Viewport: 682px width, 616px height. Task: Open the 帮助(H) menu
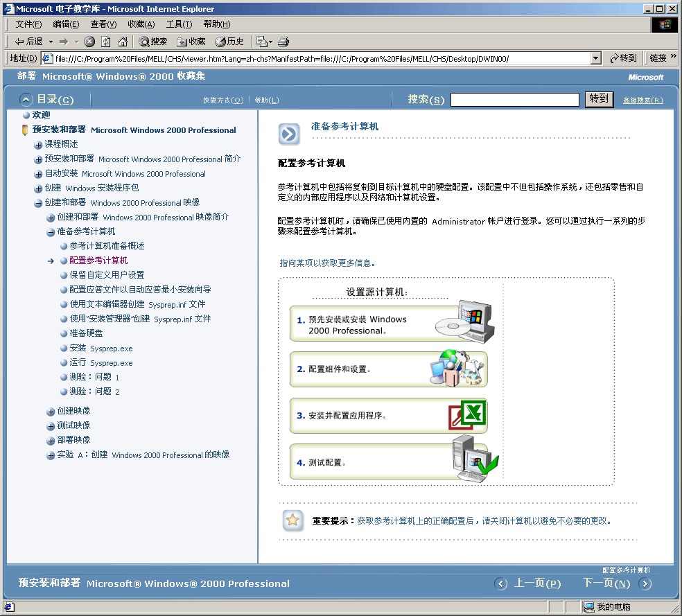point(217,24)
